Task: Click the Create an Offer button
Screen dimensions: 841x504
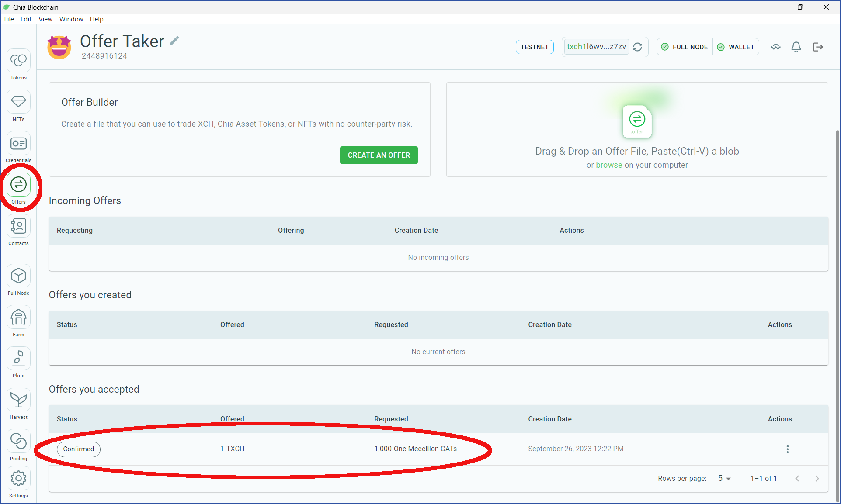Action: [x=379, y=155]
